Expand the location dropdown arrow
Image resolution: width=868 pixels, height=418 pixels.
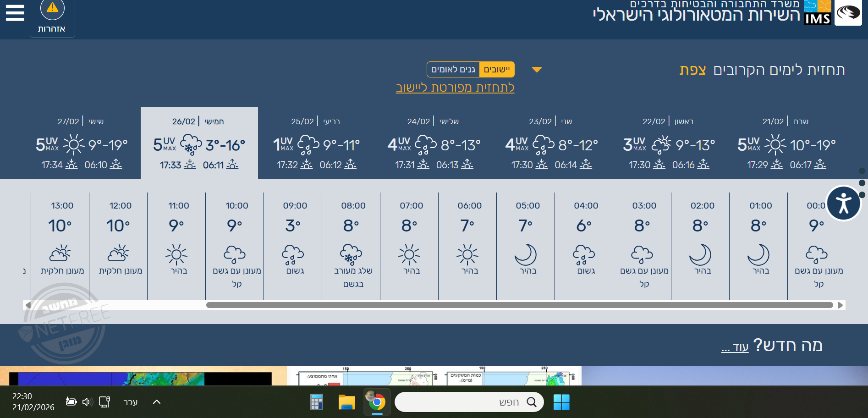(537, 70)
